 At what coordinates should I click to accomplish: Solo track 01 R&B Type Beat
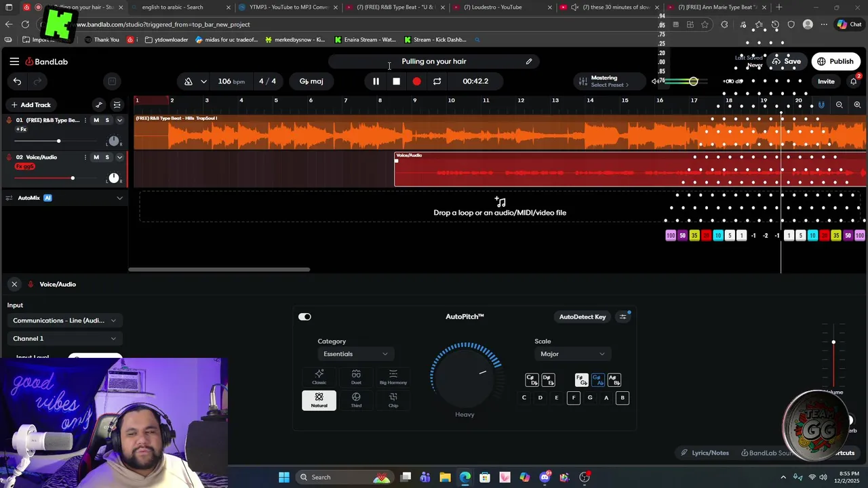tap(106, 120)
